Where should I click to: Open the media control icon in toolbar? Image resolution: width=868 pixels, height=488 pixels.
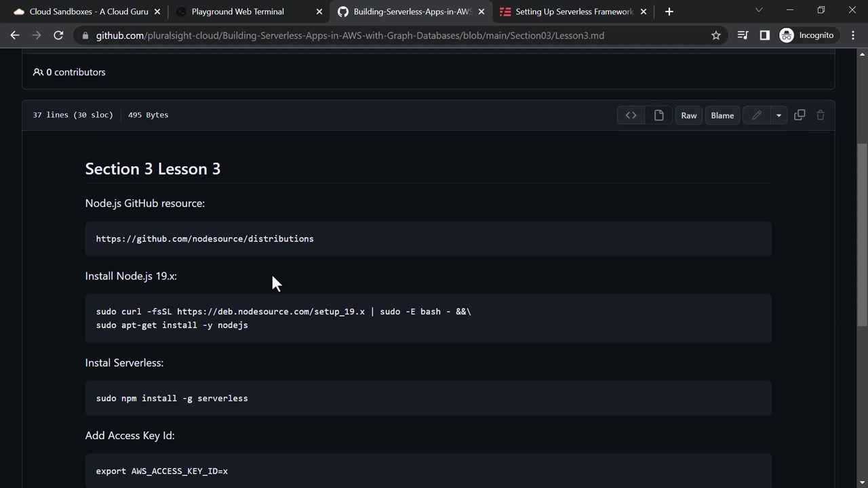[743, 35]
